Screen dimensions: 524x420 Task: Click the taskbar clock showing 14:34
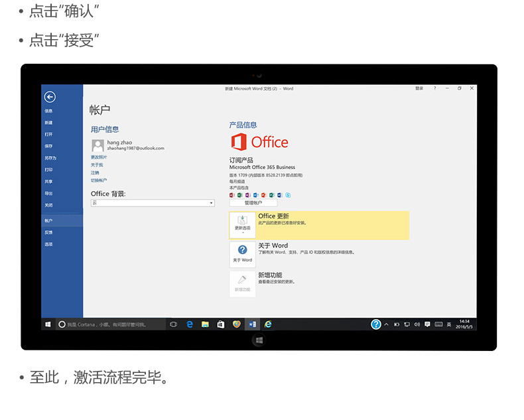(464, 324)
